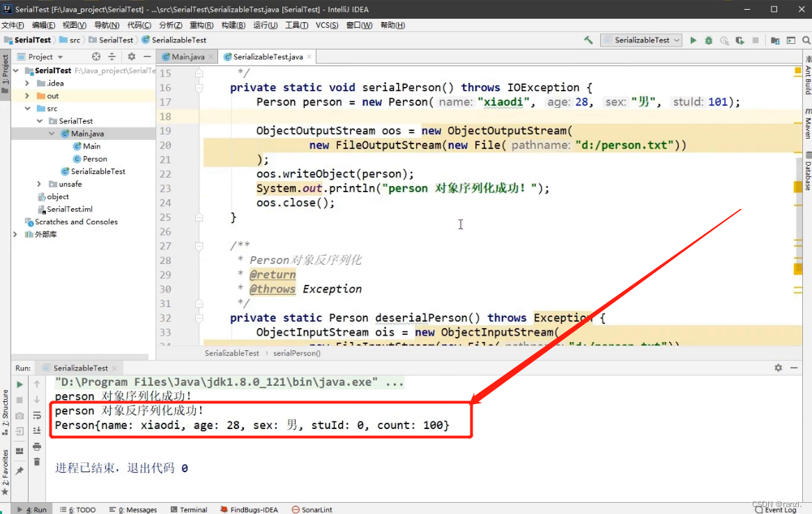This screenshot has width=812, height=514.
Task: Open the 运行(U) menu
Action: pos(265,25)
